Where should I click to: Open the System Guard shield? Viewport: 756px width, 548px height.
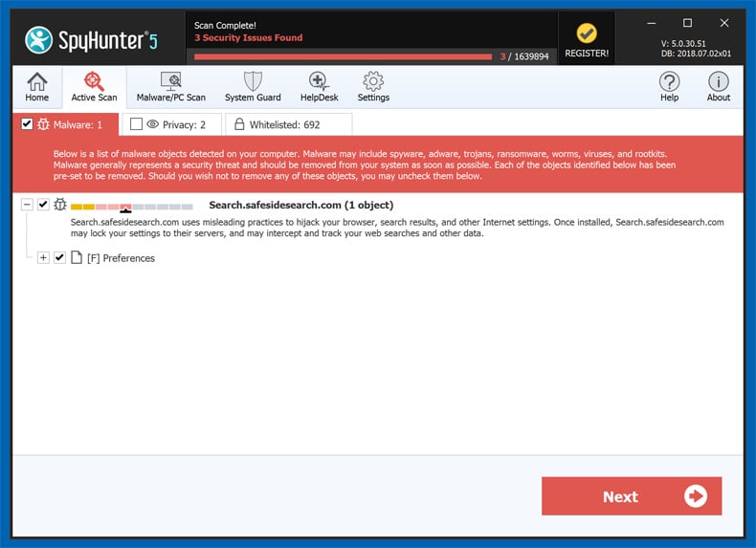click(x=253, y=87)
